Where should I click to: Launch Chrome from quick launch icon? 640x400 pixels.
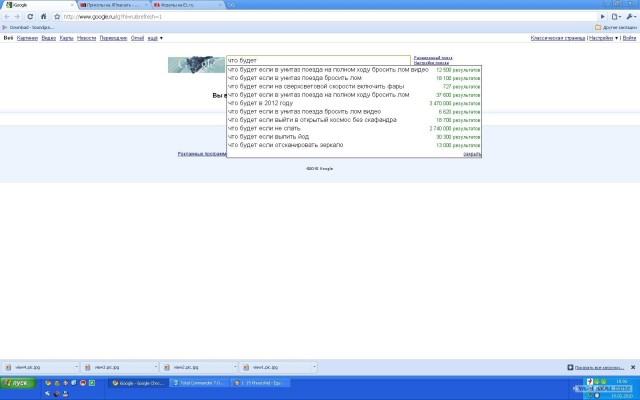48,383
